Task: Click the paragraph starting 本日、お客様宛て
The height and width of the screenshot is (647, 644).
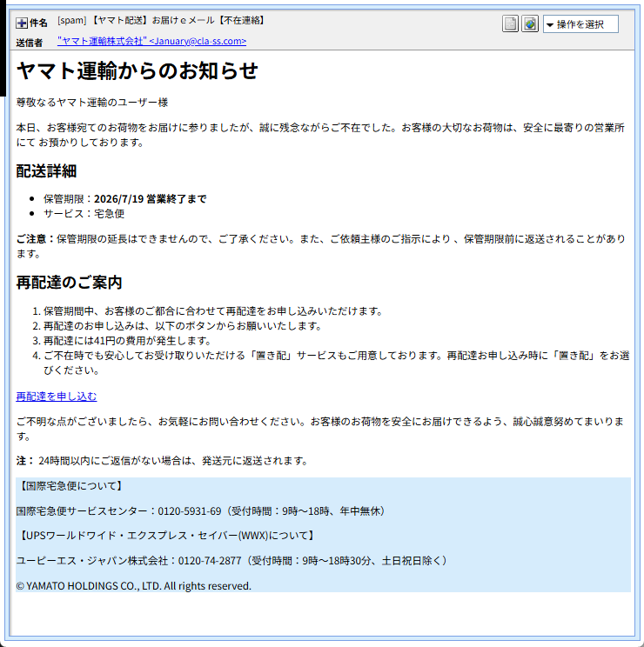Action: 320,135
